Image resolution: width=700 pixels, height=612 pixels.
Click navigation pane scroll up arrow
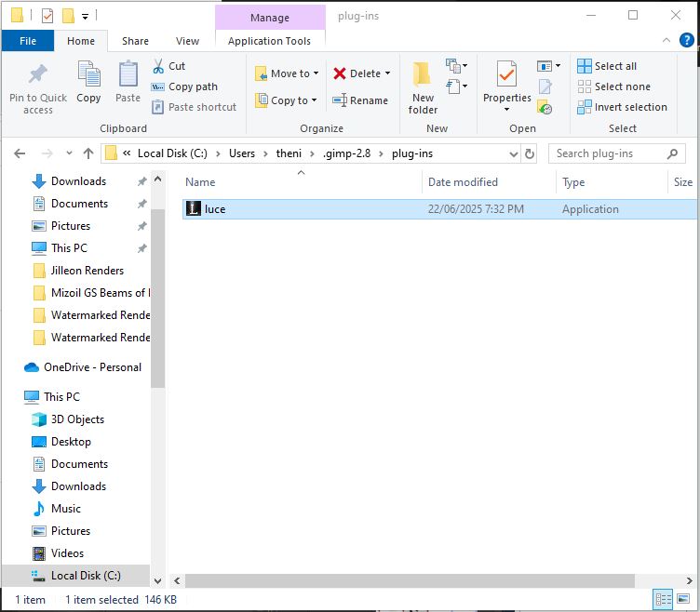pyautogui.click(x=157, y=179)
